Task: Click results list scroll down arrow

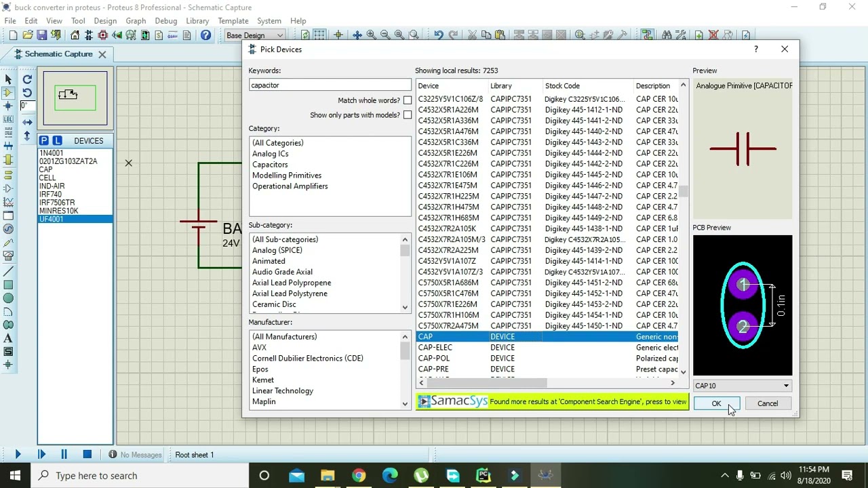Action: coord(683,371)
